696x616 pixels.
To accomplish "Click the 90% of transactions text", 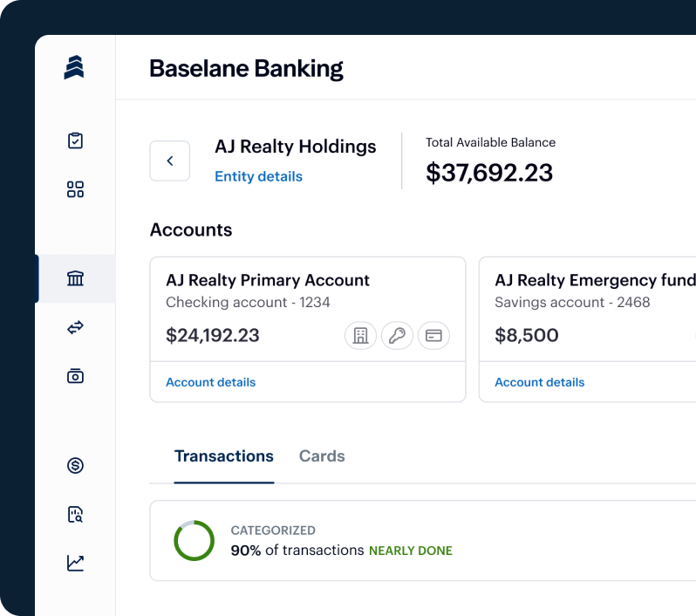I will [297, 551].
